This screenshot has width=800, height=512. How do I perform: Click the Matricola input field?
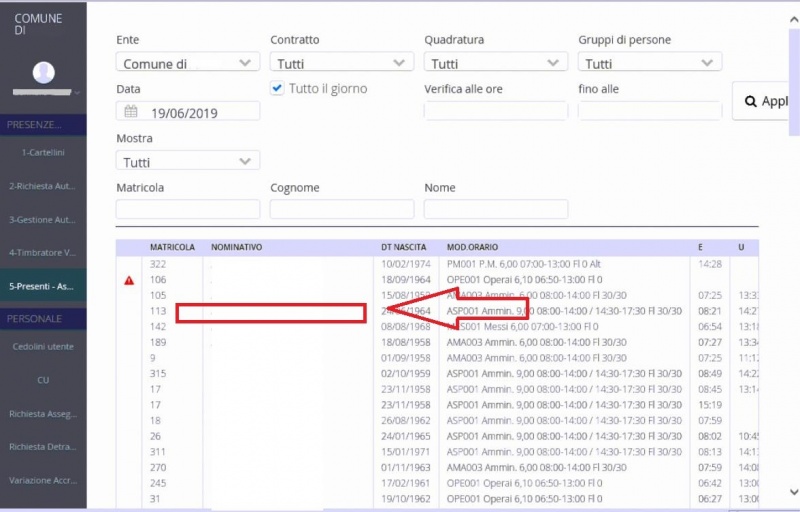(x=188, y=209)
